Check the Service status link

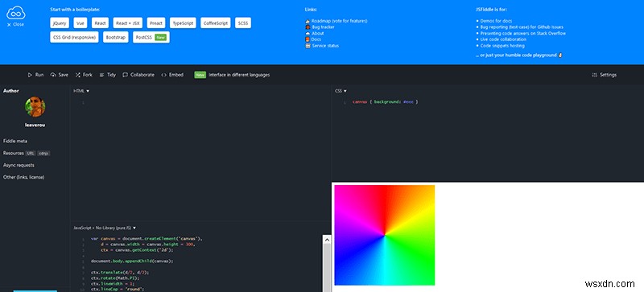tap(326, 46)
